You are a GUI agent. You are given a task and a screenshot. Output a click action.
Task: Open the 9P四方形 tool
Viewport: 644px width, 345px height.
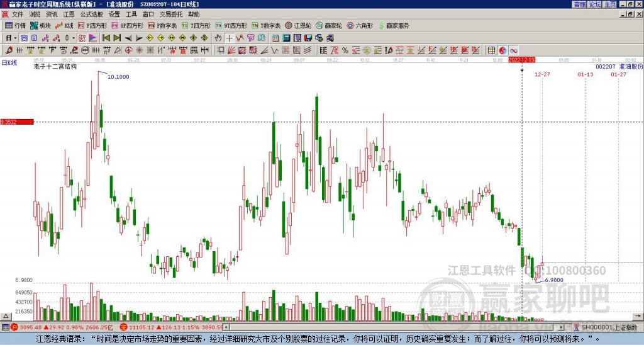click(x=127, y=25)
